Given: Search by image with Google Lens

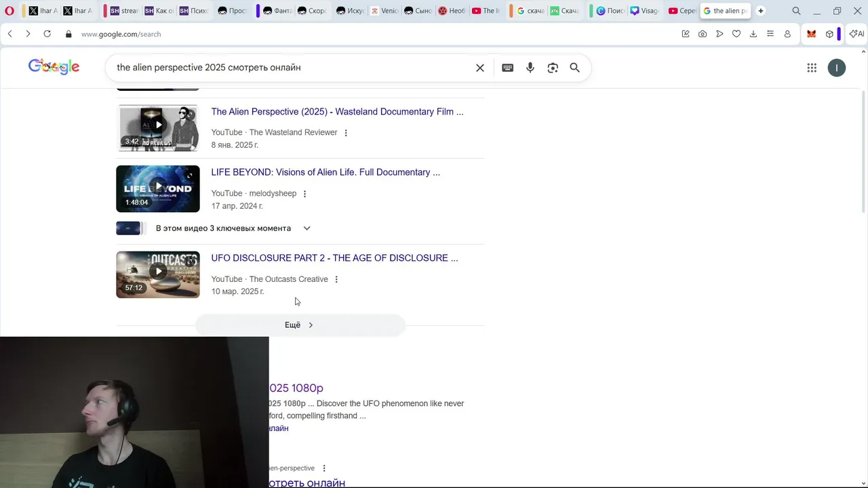Looking at the screenshot, I should (x=553, y=68).
